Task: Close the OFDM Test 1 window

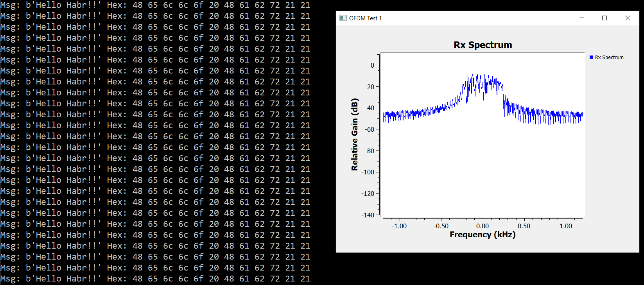Action: 628,18
